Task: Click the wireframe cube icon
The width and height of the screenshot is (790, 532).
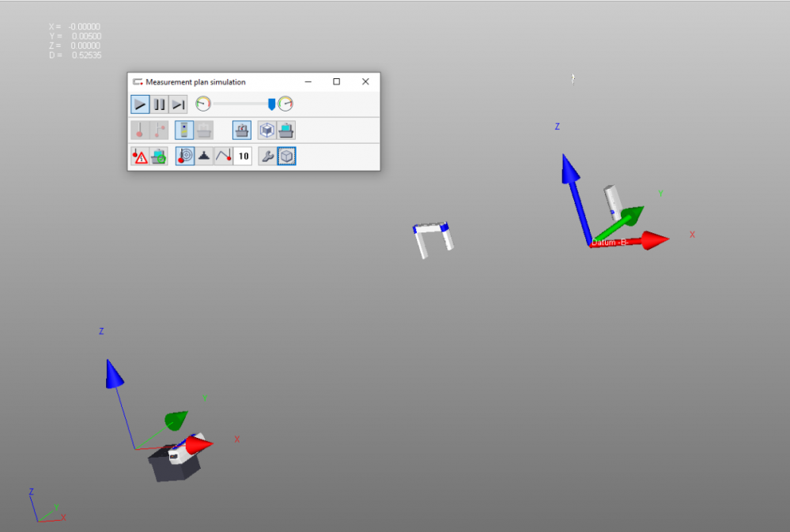Action: coord(267,130)
